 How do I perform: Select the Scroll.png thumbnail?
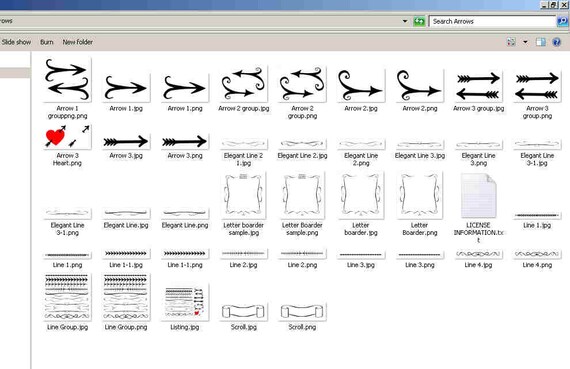[302, 312]
